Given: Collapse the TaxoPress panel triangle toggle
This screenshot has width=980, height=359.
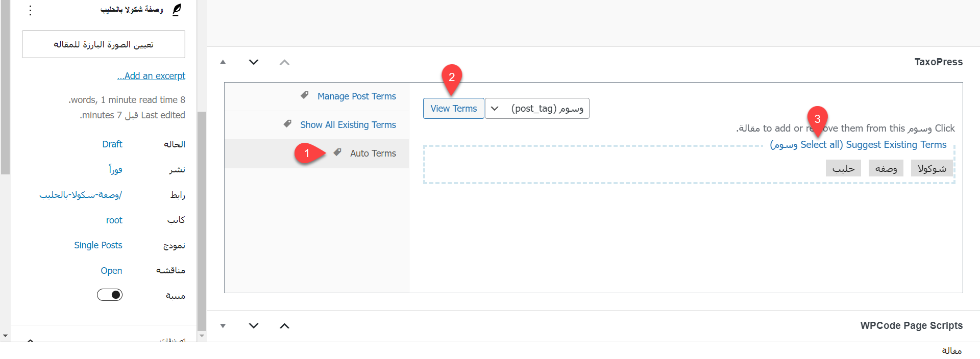Looking at the screenshot, I should tap(223, 62).
